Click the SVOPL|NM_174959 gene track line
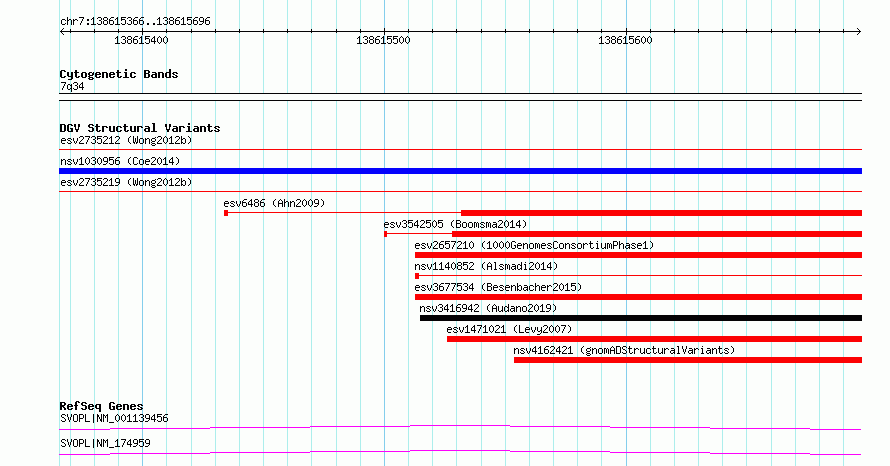 (460, 452)
